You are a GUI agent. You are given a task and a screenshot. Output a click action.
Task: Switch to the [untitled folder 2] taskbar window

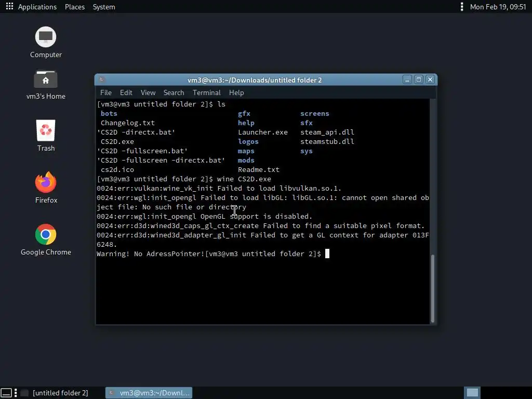tap(54, 393)
